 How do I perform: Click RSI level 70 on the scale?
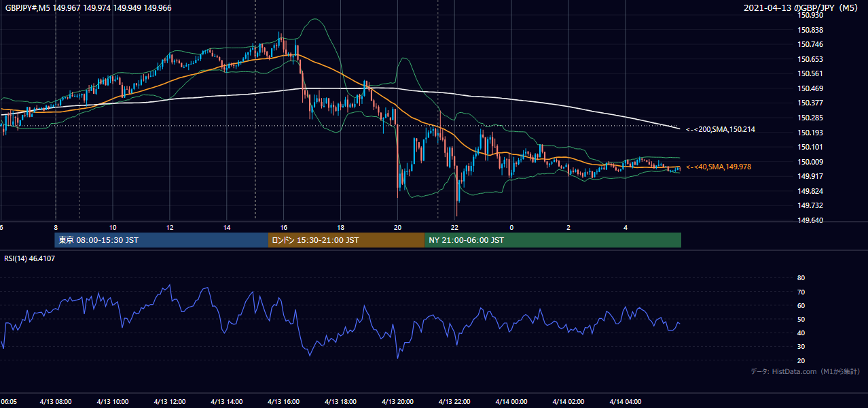[801, 292]
